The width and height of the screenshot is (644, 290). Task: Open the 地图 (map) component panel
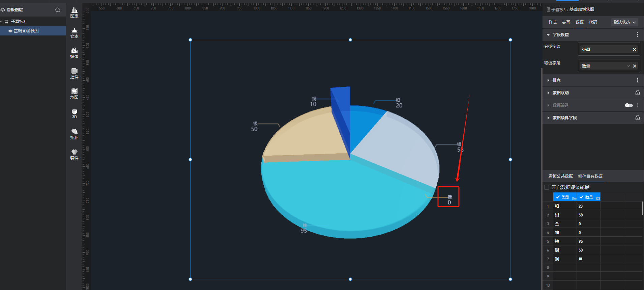74,94
